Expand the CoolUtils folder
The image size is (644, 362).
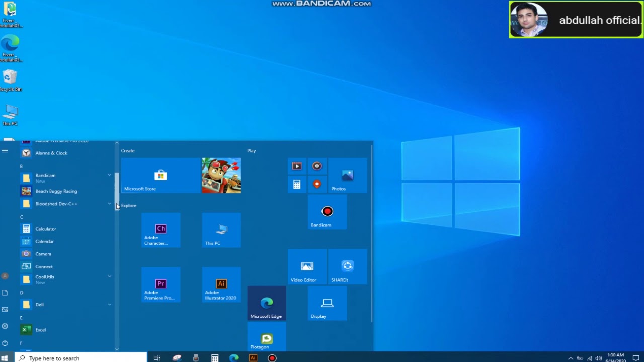[x=109, y=276]
